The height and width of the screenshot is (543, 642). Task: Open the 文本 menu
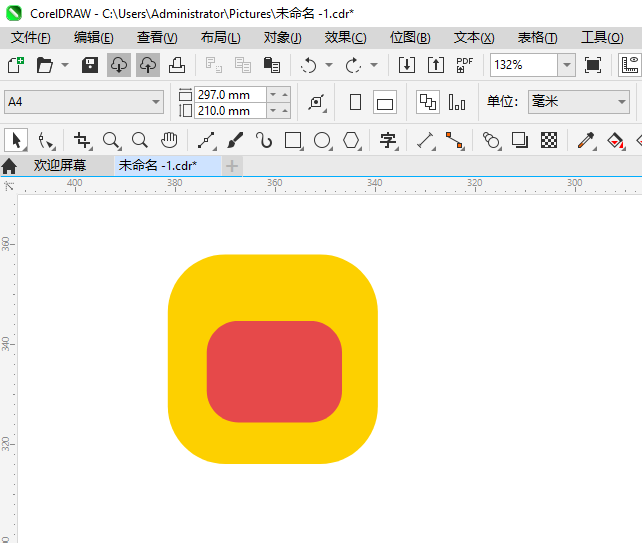tap(474, 38)
